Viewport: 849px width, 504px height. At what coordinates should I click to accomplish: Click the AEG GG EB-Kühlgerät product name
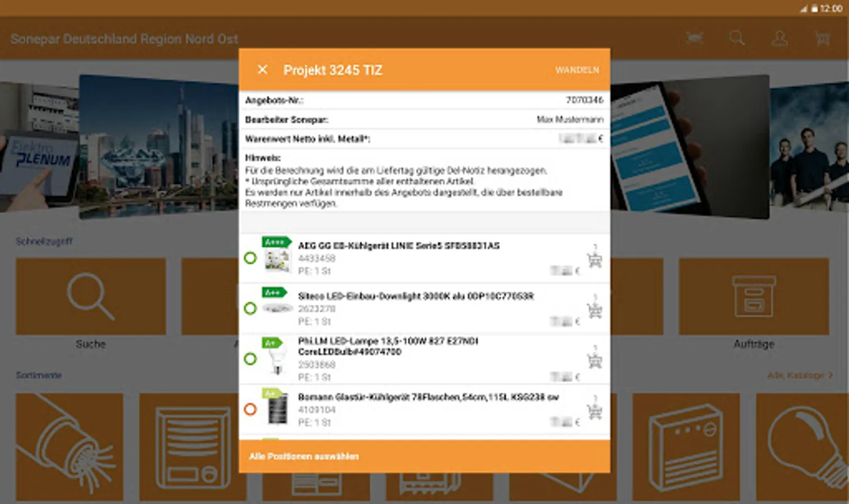[399, 246]
